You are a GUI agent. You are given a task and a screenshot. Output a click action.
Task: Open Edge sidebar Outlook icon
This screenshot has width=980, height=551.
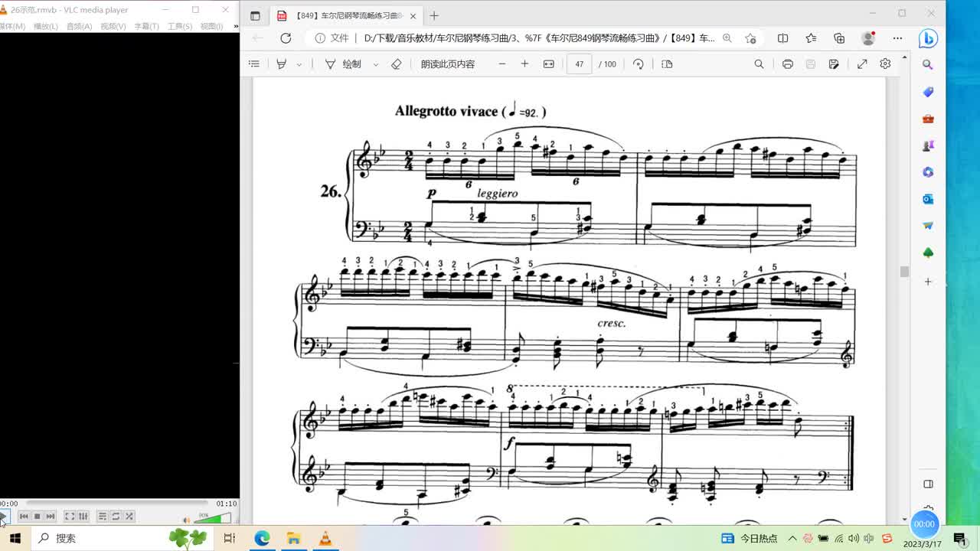(928, 199)
